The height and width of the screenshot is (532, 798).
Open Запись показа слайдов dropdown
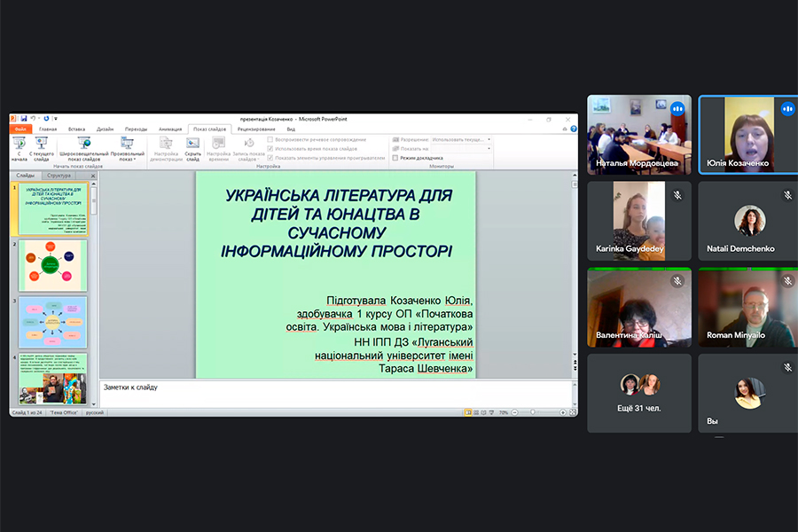(x=249, y=148)
